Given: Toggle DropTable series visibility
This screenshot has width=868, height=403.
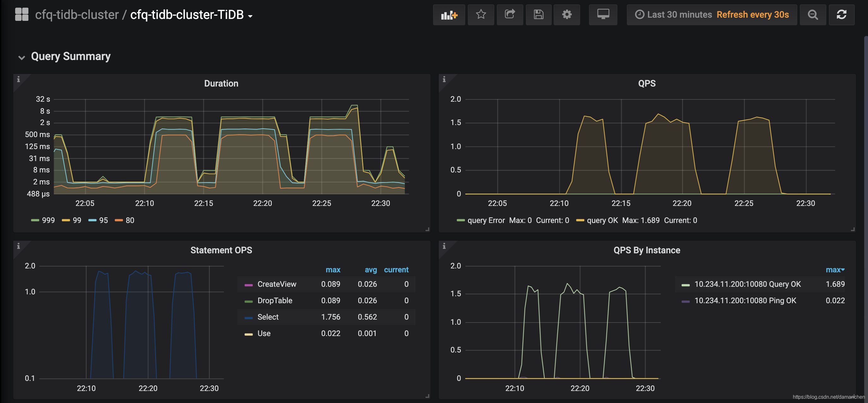Looking at the screenshot, I should pyautogui.click(x=275, y=300).
